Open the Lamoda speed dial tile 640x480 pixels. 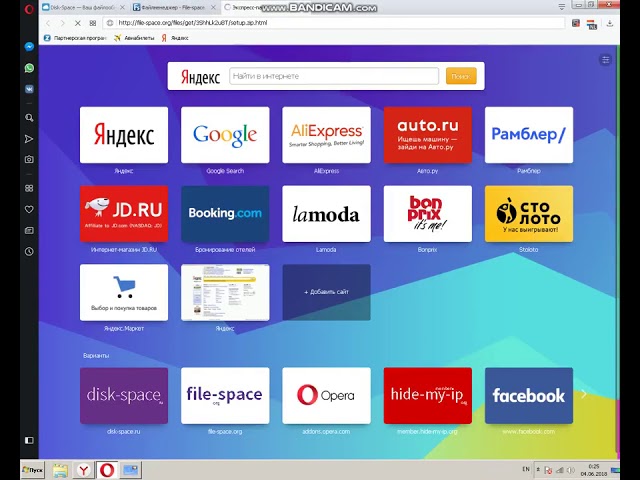click(326, 214)
